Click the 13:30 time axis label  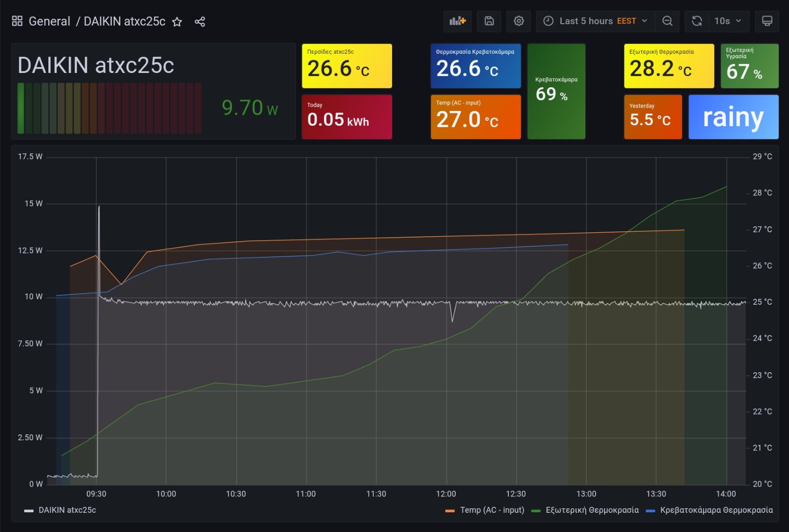(656, 494)
